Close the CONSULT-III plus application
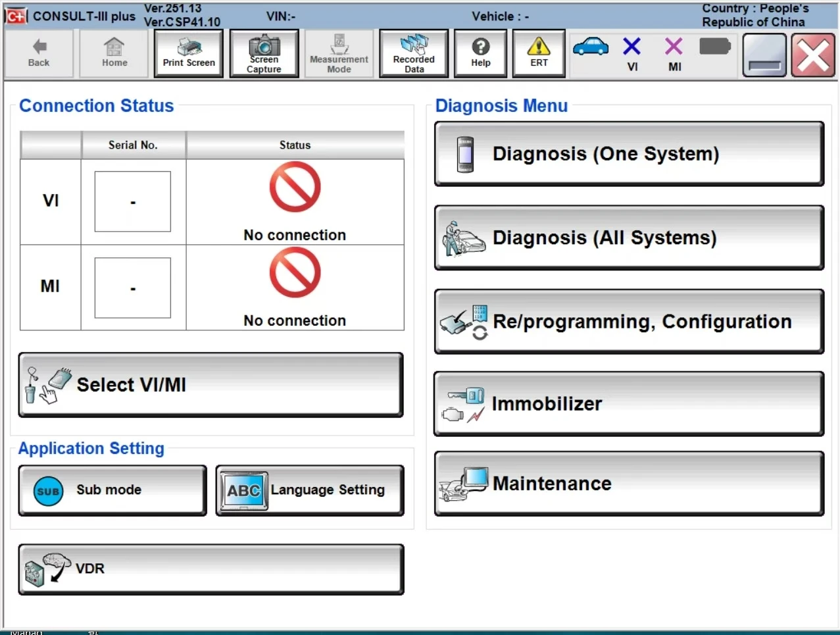 pyautogui.click(x=813, y=55)
